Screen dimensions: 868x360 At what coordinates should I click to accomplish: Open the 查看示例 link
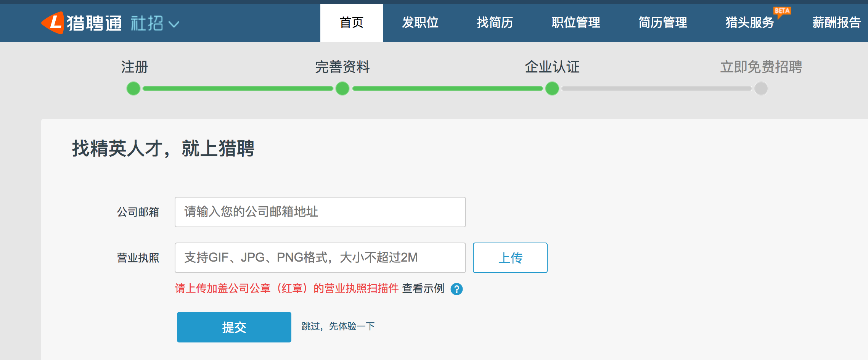[x=423, y=289]
